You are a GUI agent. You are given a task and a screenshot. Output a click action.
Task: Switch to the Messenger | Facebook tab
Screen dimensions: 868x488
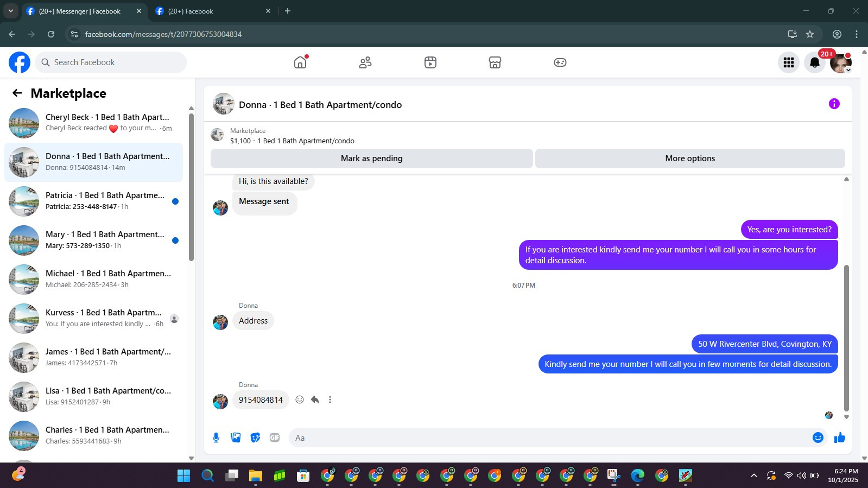click(84, 11)
